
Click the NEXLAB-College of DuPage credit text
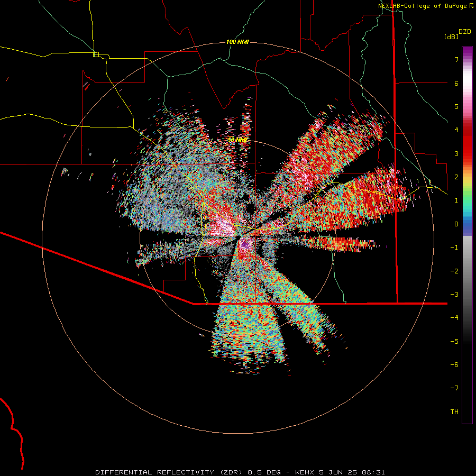pos(422,6)
